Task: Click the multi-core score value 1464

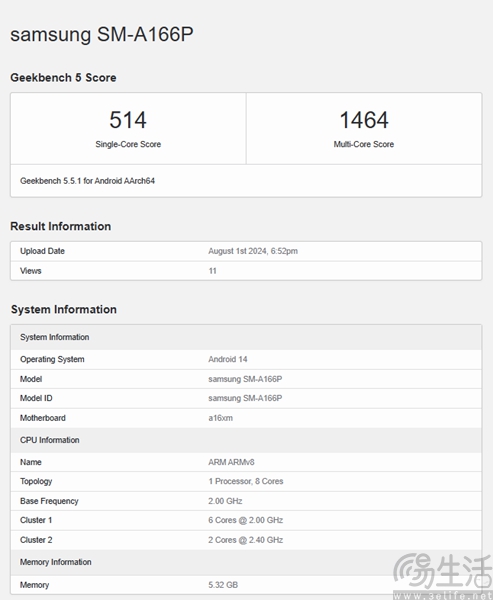Action: click(x=364, y=120)
